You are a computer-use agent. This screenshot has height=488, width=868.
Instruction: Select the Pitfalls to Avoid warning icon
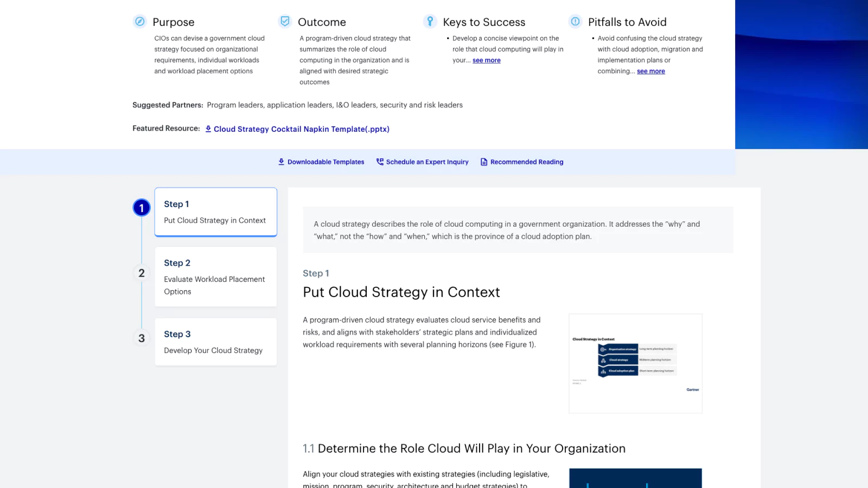[575, 22]
